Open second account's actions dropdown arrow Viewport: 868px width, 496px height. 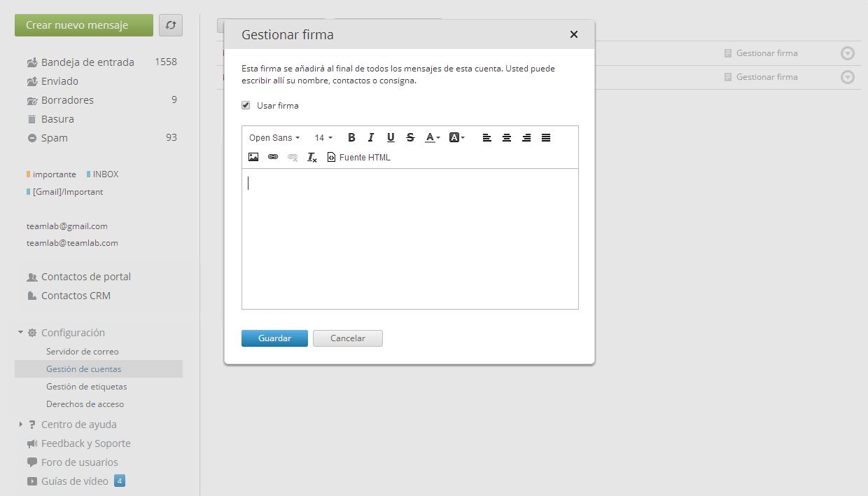point(848,77)
